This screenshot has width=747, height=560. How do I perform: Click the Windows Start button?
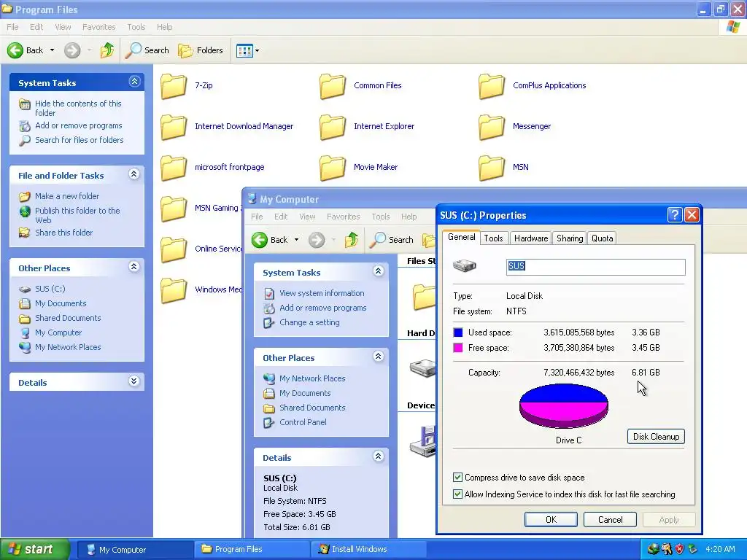coord(34,550)
